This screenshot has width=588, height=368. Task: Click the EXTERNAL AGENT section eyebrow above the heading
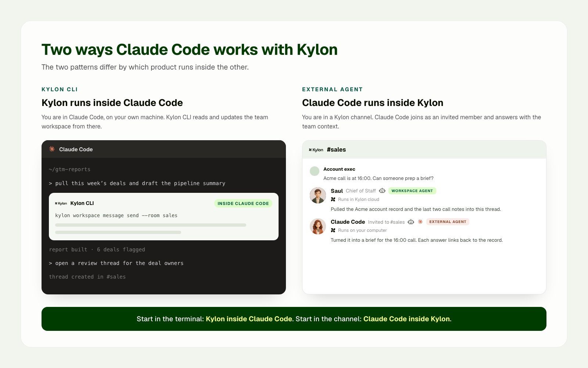(x=333, y=89)
